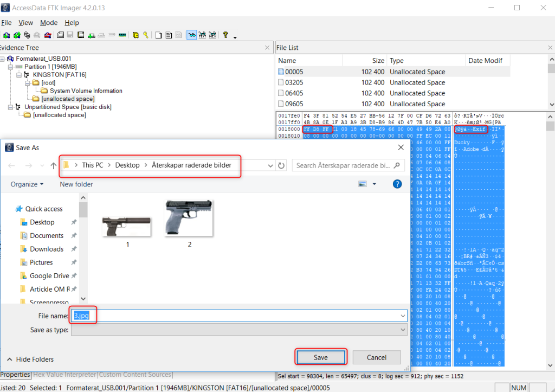Click the blue Help icon in Save As dialog
The height and width of the screenshot is (392, 555).
397,184
